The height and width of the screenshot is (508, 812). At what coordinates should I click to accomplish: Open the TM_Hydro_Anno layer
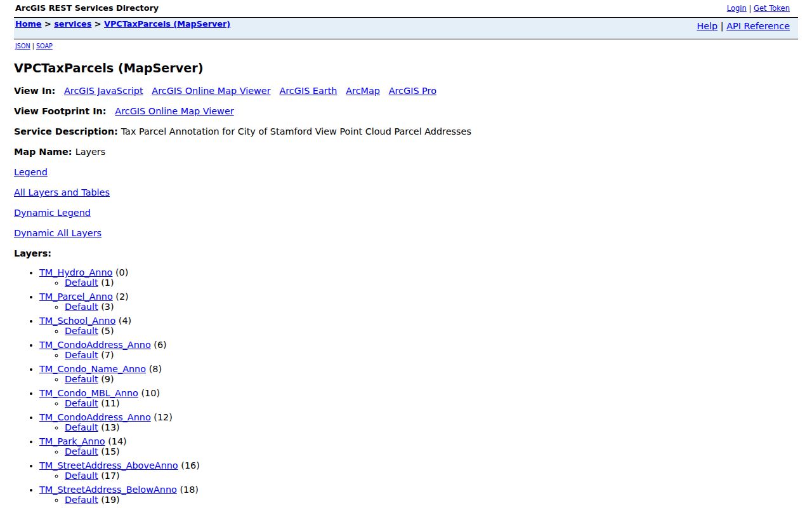75,272
